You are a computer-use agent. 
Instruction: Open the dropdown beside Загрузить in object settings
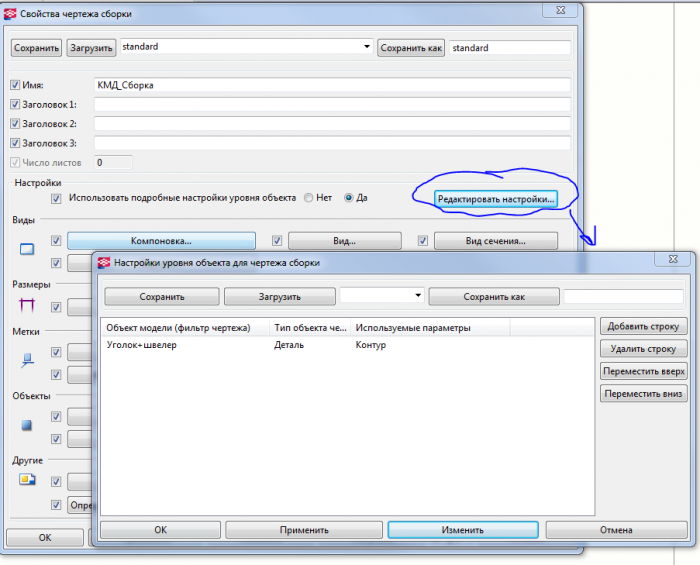coord(418,295)
